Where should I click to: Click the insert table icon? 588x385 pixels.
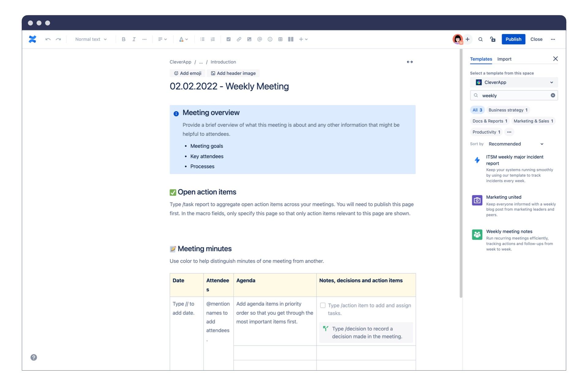pyautogui.click(x=279, y=39)
